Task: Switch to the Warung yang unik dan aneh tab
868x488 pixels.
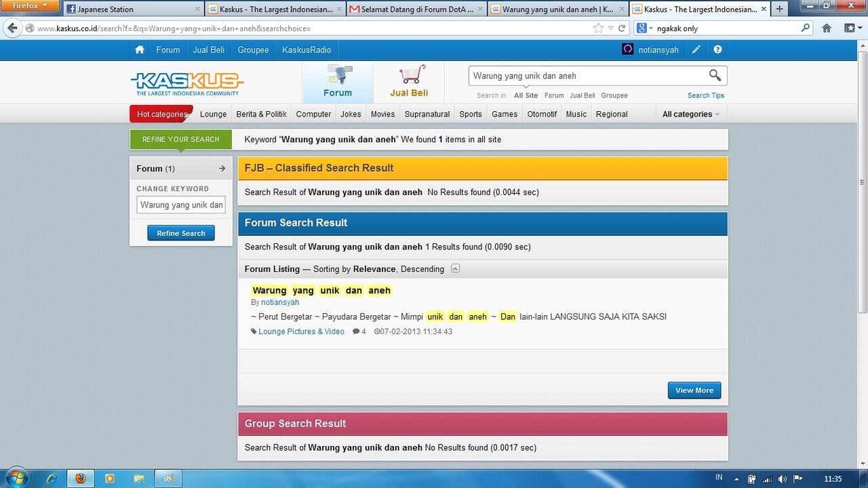Action: pyautogui.click(x=557, y=9)
